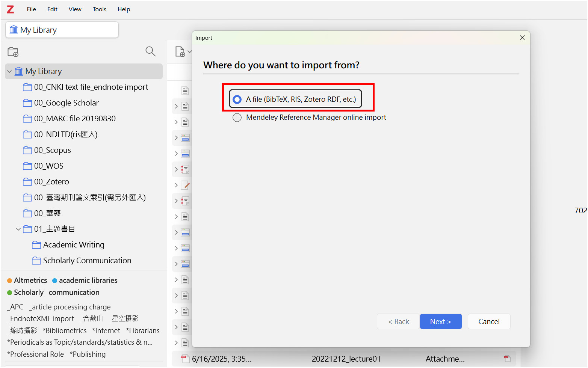
Task: Select Mendeley Reference Manager online import option
Action: point(309,118)
